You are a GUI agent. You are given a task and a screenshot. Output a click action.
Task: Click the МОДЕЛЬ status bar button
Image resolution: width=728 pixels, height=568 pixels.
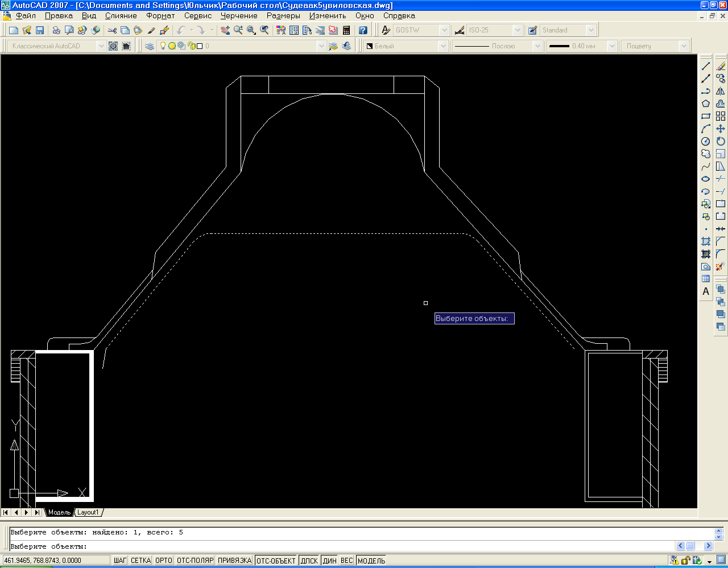click(x=371, y=561)
